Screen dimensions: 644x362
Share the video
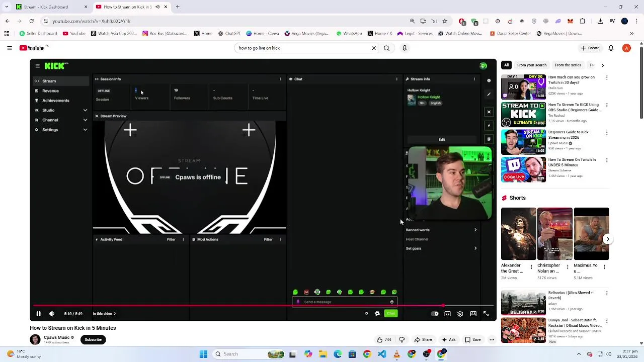423,340
